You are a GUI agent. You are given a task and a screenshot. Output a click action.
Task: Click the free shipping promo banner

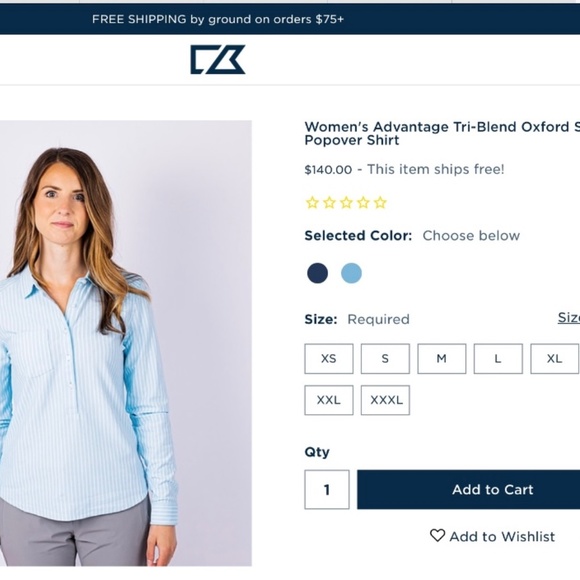[290, 19]
